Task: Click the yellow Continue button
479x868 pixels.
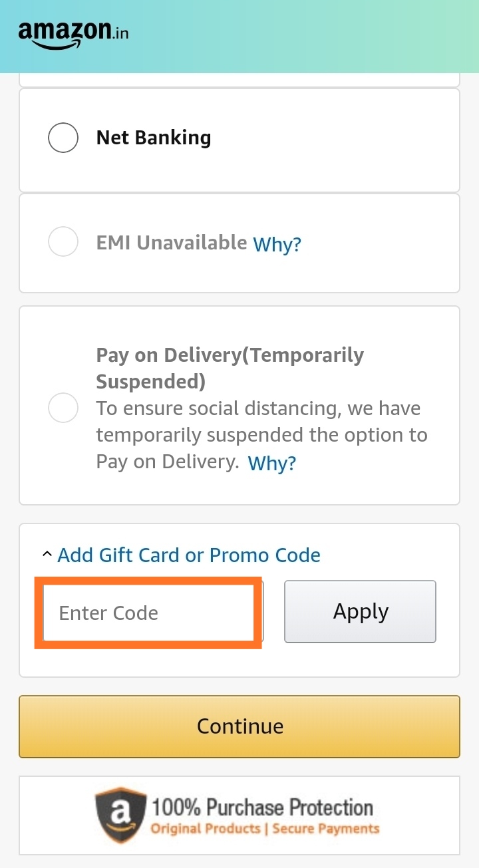Action: (x=239, y=726)
